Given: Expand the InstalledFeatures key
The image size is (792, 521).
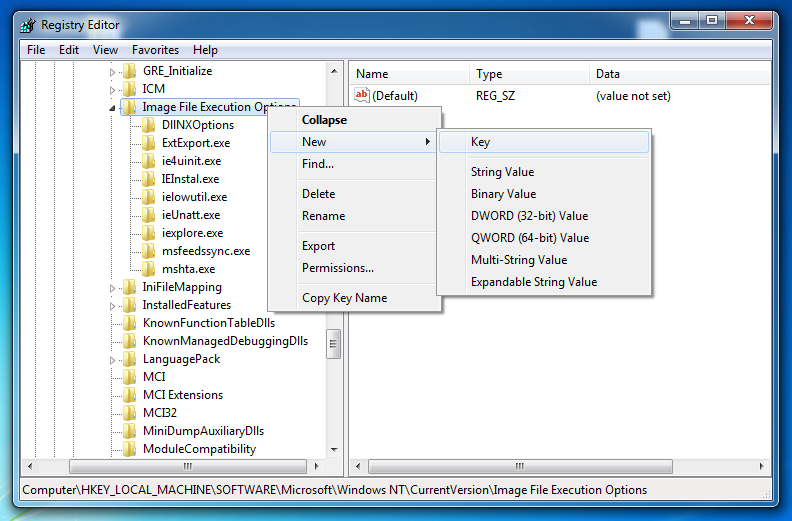Looking at the screenshot, I should (x=112, y=306).
